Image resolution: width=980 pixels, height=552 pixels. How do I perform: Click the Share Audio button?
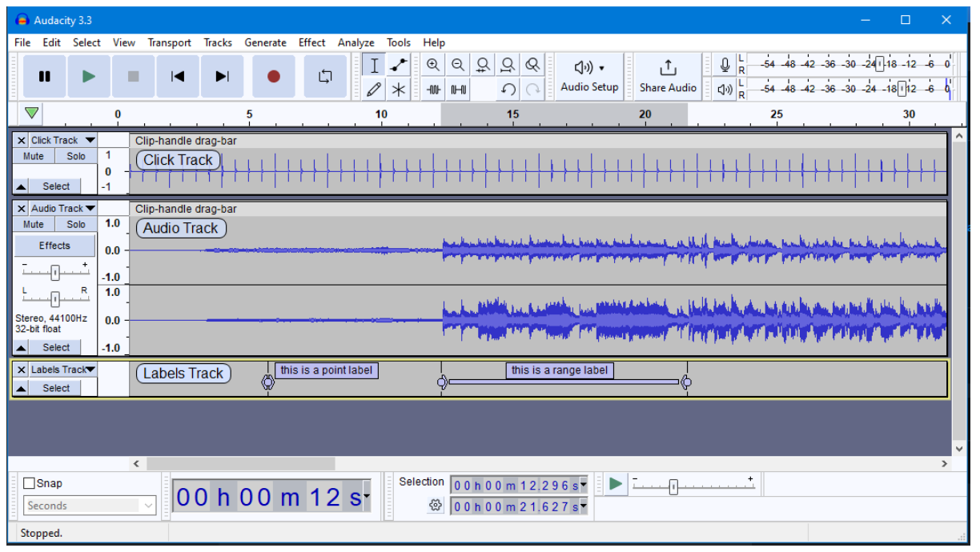668,77
